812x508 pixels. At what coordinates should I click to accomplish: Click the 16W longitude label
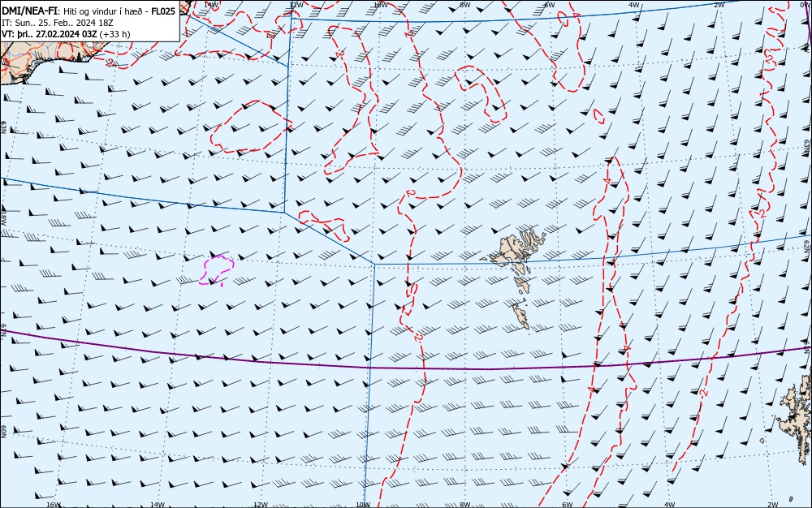(54, 505)
